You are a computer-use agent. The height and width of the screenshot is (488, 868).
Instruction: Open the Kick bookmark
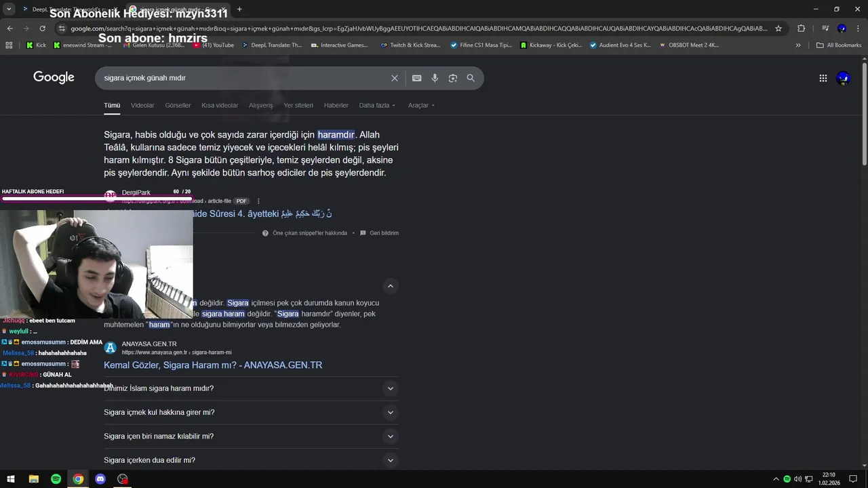pos(36,45)
